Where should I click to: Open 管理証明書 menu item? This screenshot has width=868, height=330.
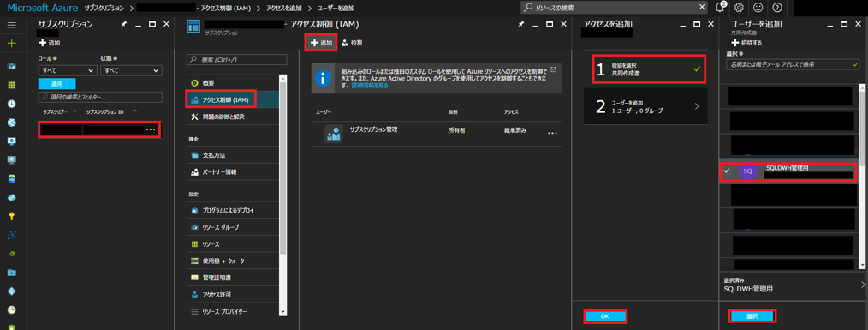point(232,278)
